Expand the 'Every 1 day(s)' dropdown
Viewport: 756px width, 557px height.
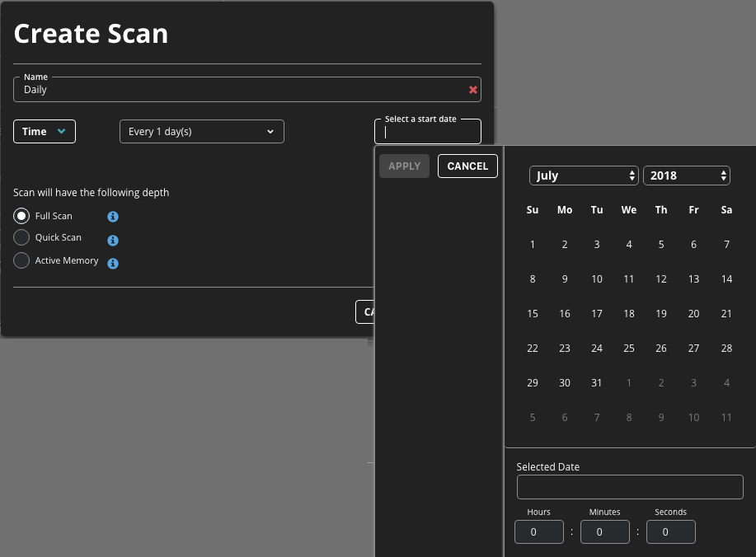201,132
